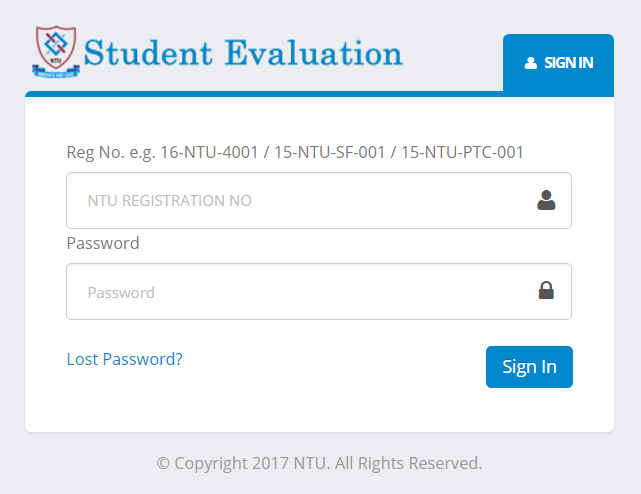Open the Lost Password? link
Image resolution: width=641 pixels, height=494 pixels.
(124, 359)
